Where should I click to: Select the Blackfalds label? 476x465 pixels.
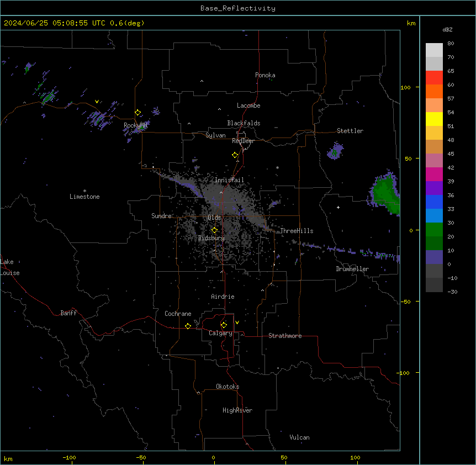pos(244,123)
